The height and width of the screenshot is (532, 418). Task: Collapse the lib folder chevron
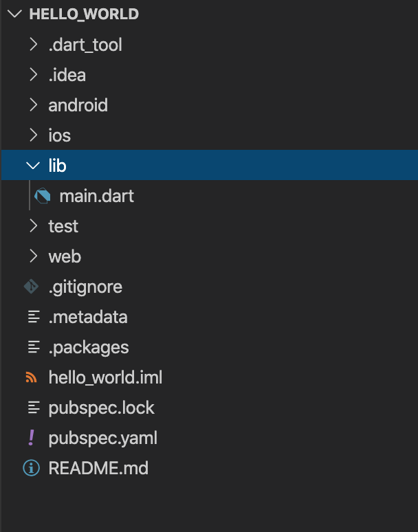(32, 166)
